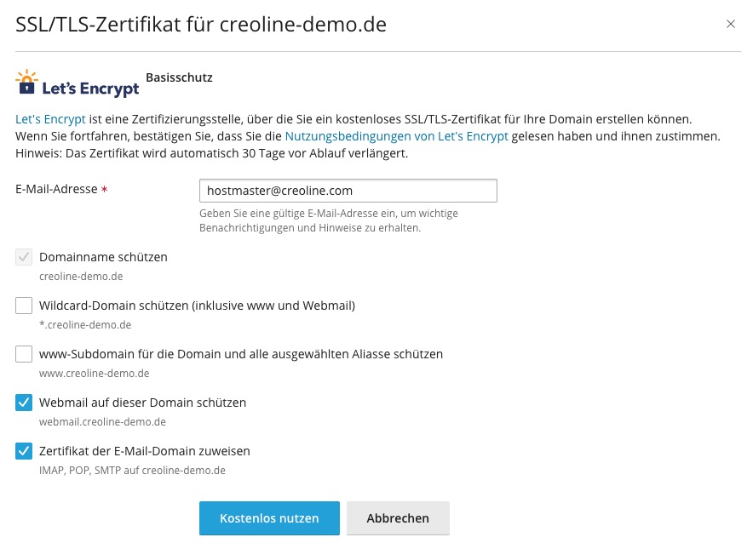The height and width of the screenshot is (560, 753).
Task: Click the Basisschutz label beside logo
Action: coord(179,77)
